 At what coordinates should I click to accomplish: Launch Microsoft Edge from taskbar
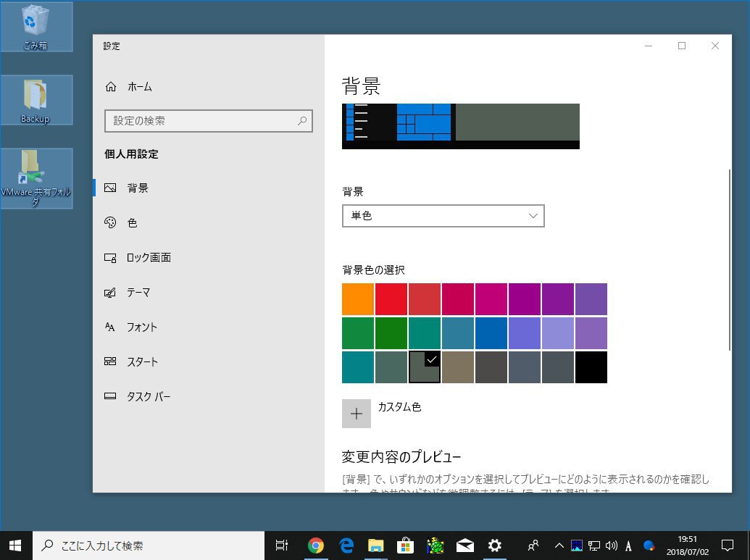pos(346,546)
